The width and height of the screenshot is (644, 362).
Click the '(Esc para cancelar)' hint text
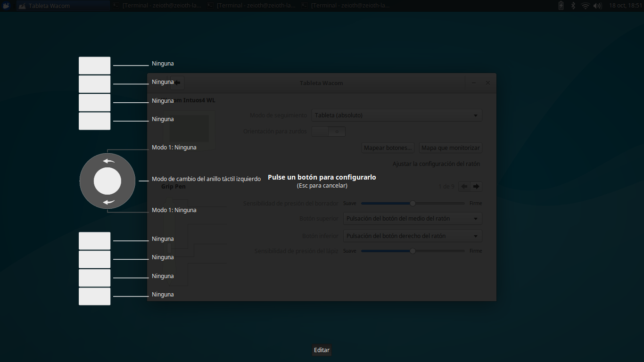coord(322,186)
